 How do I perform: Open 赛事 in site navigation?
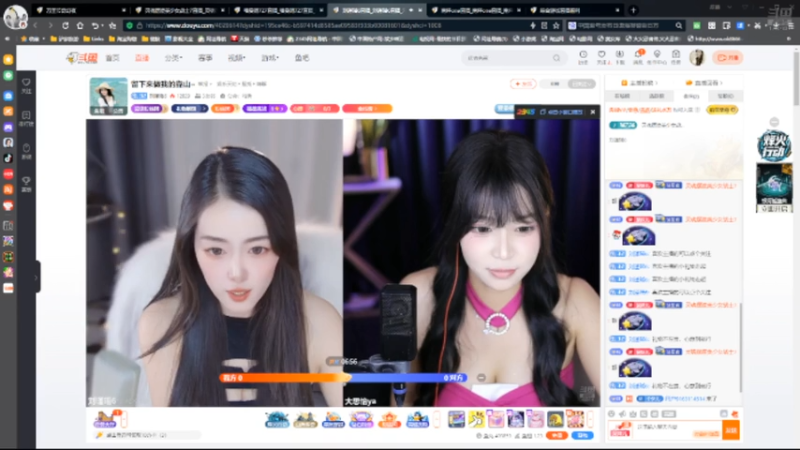(205, 58)
